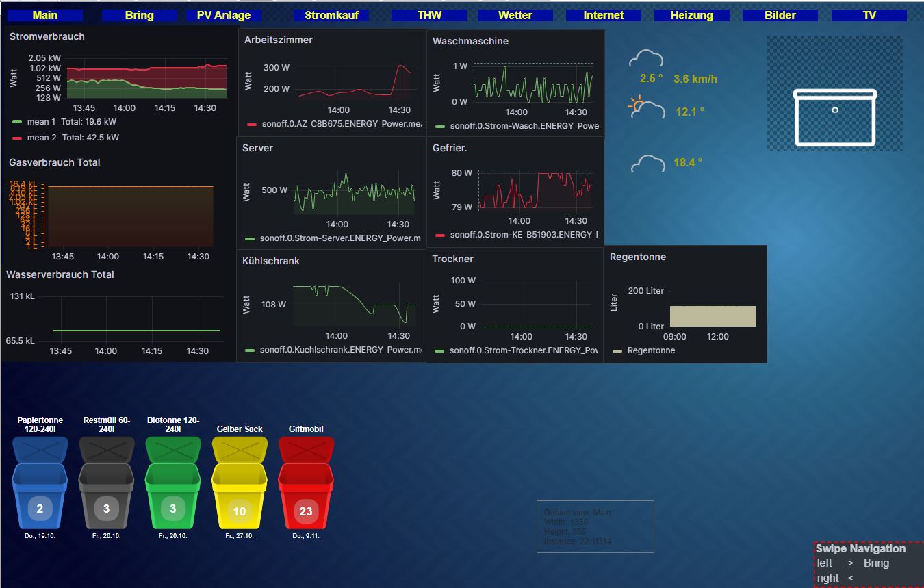Open the Stromverbrauch panel title menu
924x588 pixels.
[x=47, y=36]
